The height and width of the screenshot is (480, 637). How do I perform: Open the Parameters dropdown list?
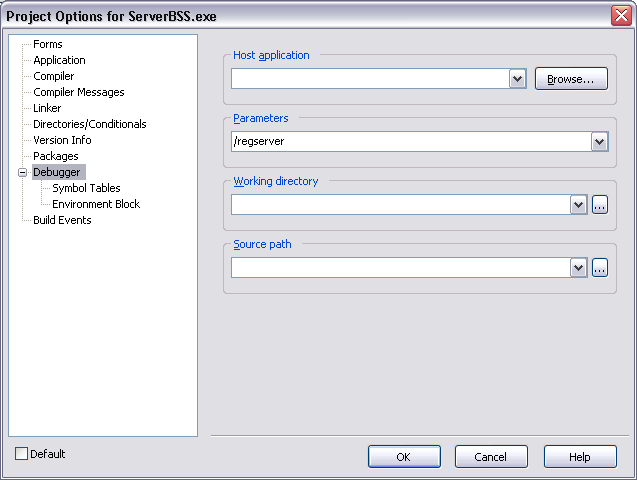point(599,142)
